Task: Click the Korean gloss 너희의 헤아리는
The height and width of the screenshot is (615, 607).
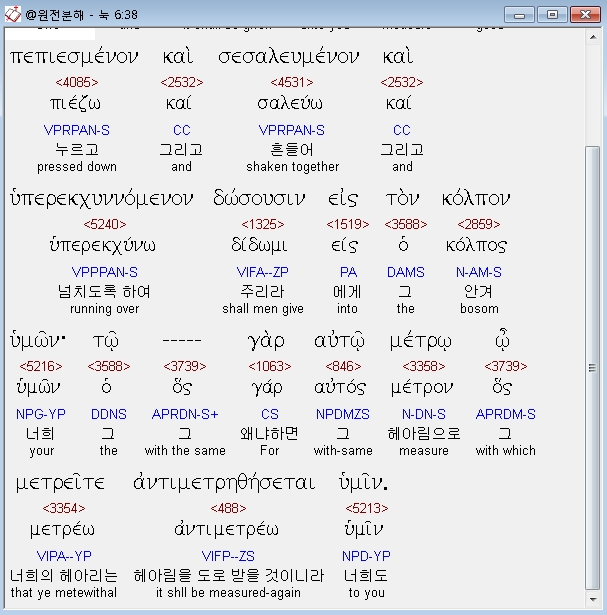Action: click(x=64, y=575)
